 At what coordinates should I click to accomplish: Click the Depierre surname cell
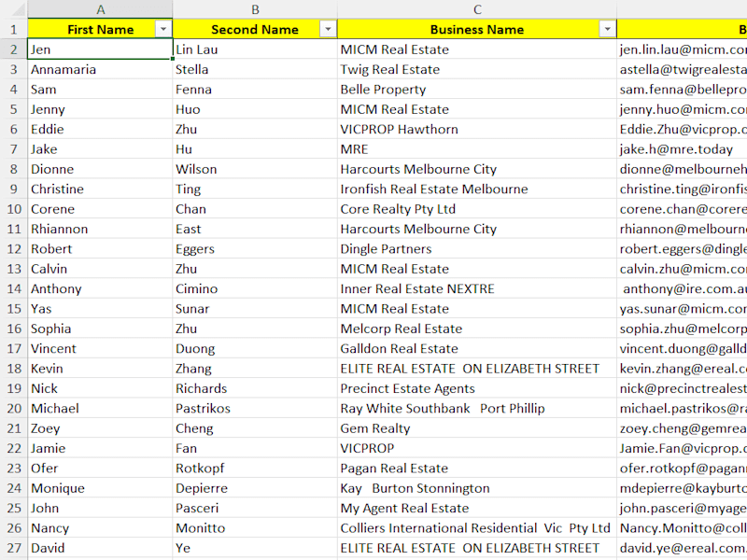coord(255,488)
